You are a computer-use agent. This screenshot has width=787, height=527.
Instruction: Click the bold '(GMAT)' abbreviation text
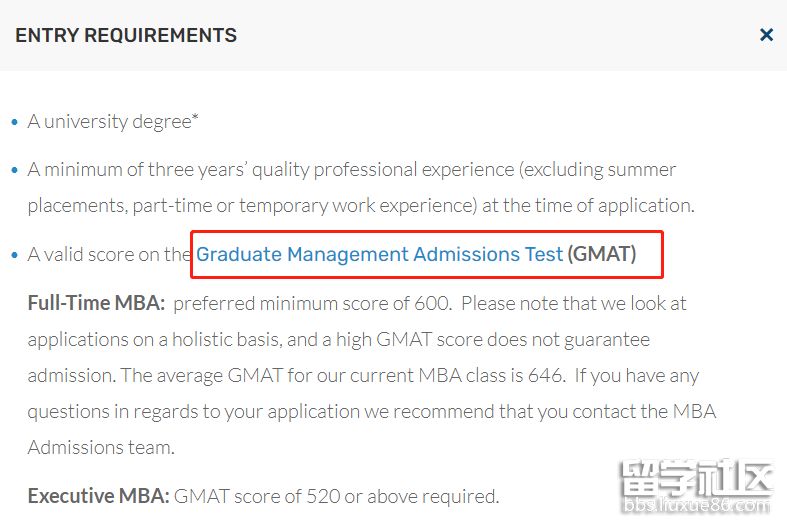click(x=601, y=254)
